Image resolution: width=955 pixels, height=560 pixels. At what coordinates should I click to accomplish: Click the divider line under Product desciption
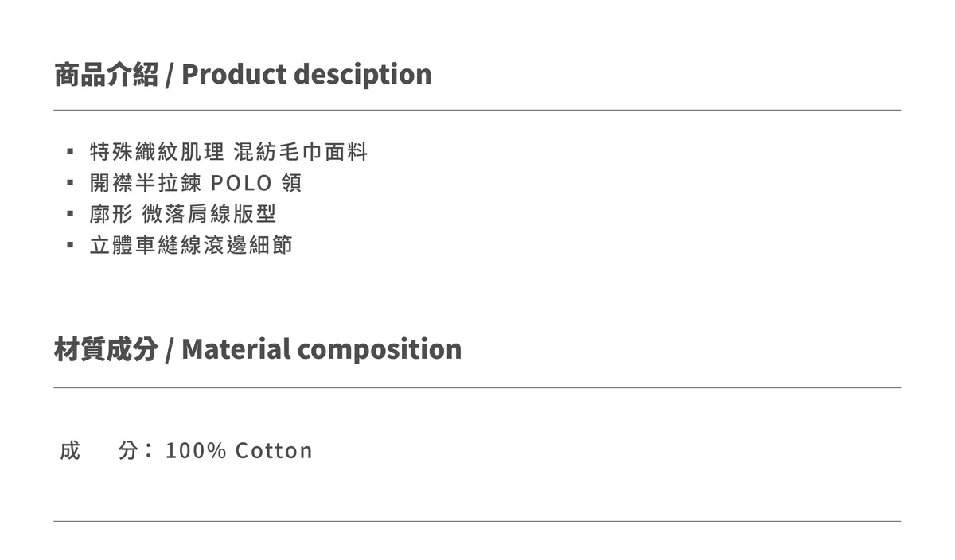point(477,110)
